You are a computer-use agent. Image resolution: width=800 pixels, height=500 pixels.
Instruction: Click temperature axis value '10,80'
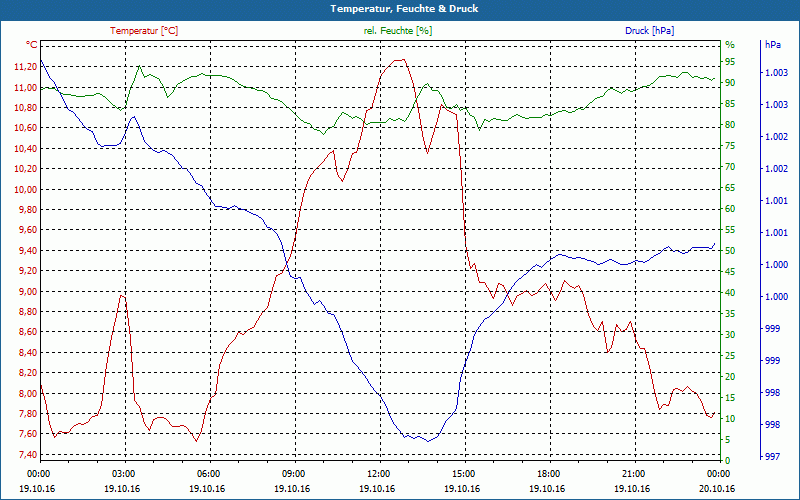[26, 108]
